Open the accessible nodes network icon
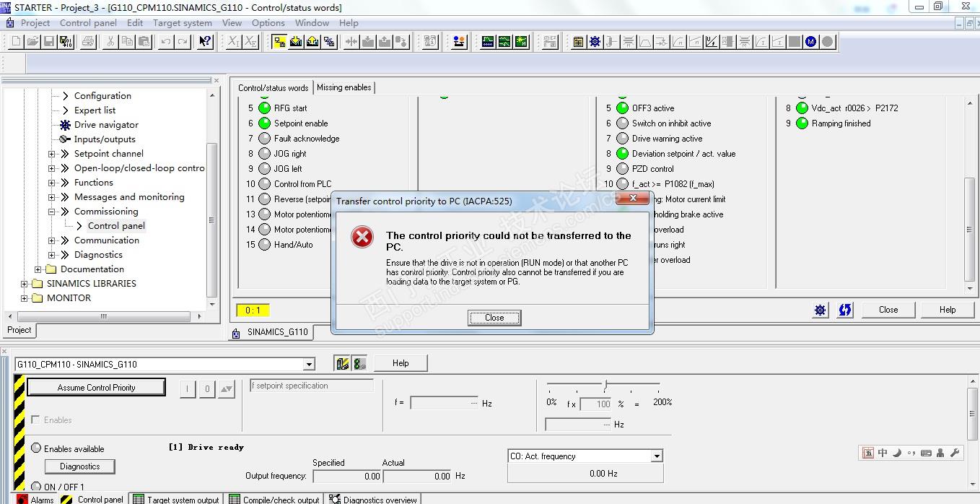The width and height of the screenshot is (980, 504). [459, 42]
